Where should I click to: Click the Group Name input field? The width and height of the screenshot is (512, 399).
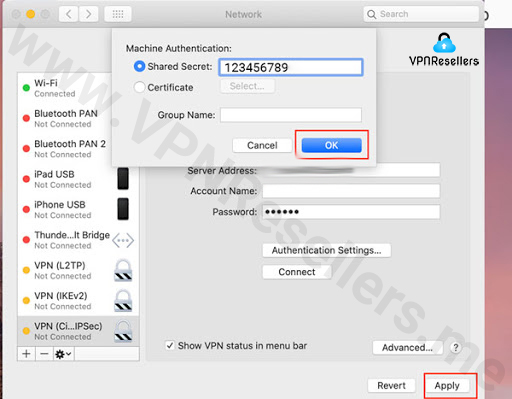coord(291,115)
